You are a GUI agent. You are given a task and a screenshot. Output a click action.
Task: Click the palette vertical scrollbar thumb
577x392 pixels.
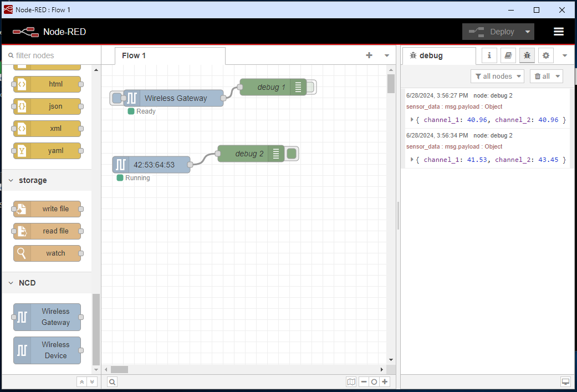tap(96, 328)
